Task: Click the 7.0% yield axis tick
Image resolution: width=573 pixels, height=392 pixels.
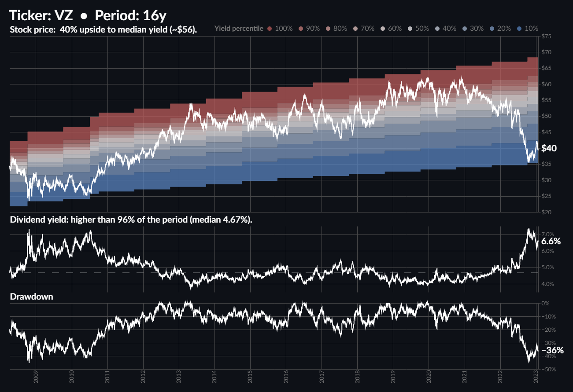Action: pyautogui.click(x=547, y=234)
